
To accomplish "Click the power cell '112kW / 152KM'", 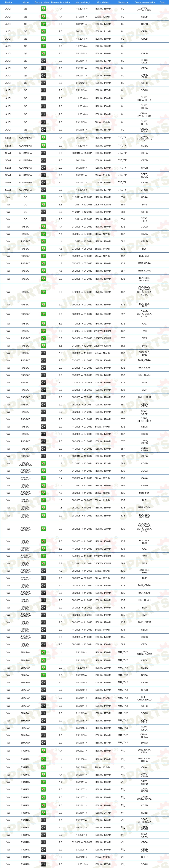I will coord(103,464).
